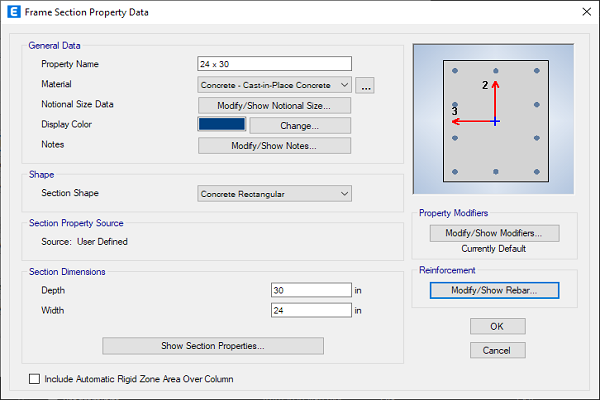The height and width of the screenshot is (400, 600).
Task: Select the Width input field
Action: coord(311,310)
